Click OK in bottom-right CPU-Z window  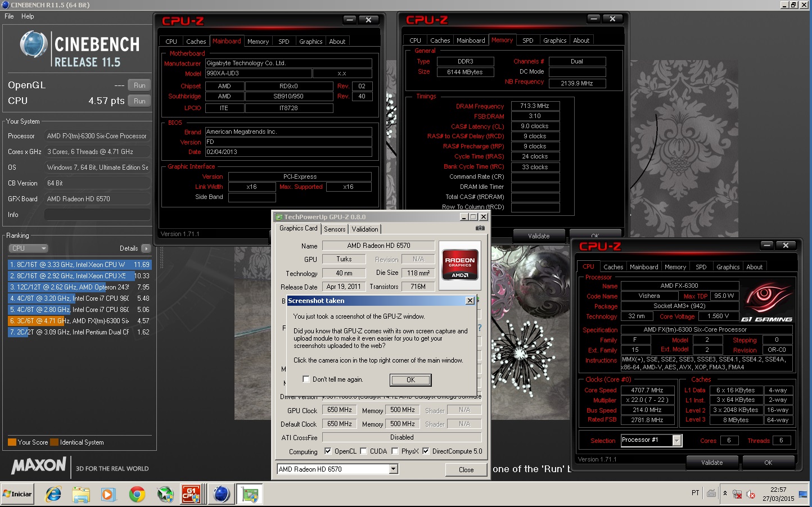[x=768, y=463]
